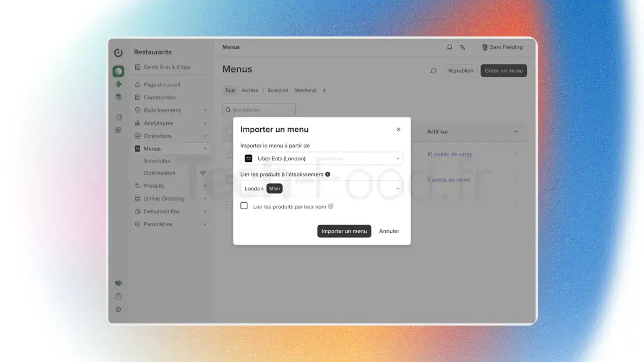Select the Tout tab

[x=230, y=90]
